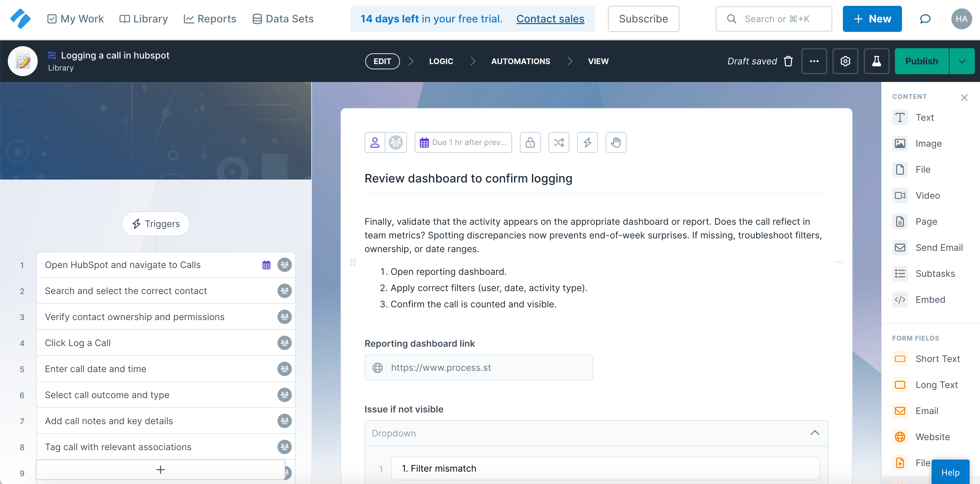
Task: Click the workflow notepad thumbnail icon
Action: [23, 61]
